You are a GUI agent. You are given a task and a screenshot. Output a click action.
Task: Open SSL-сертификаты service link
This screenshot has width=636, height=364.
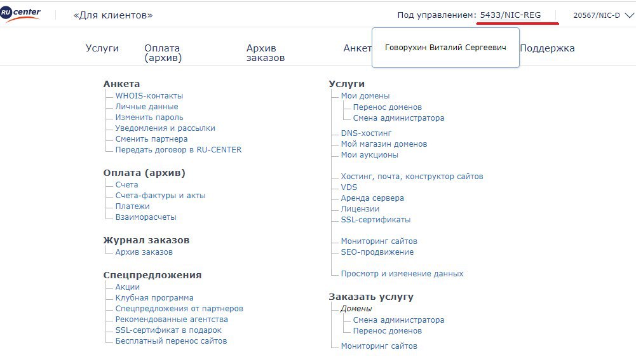click(x=376, y=220)
